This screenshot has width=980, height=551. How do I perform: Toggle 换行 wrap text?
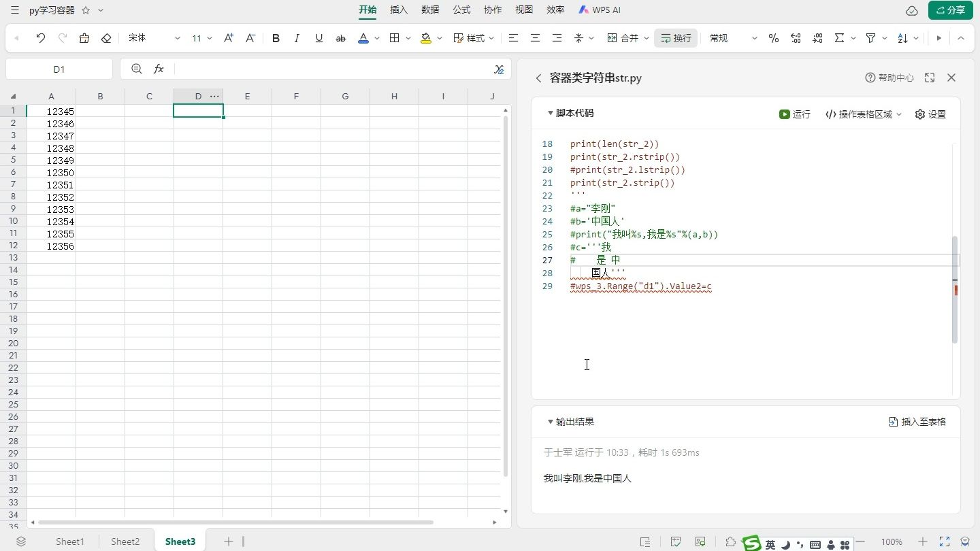point(676,38)
